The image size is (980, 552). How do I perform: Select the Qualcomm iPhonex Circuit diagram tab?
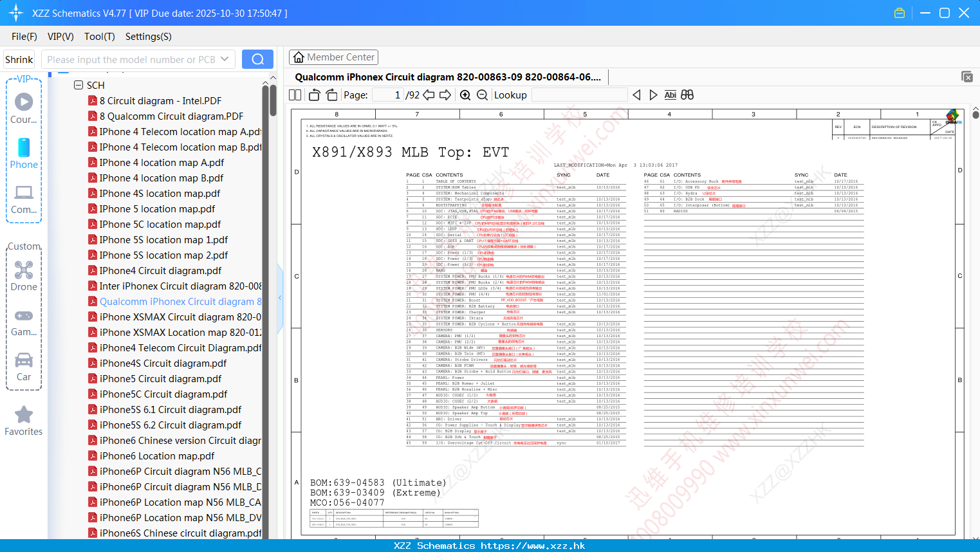pyautogui.click(x=448, y=77)
